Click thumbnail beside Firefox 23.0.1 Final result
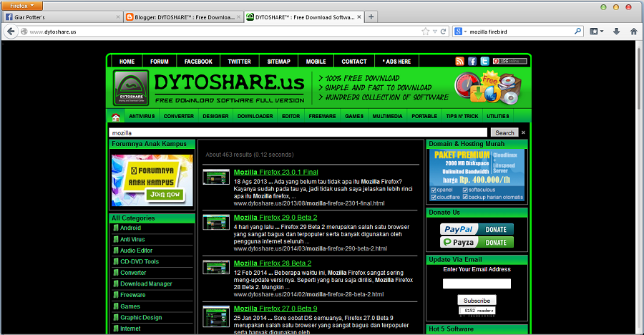The height and width of the screenshot is (335, 644). [x=216, y=177]
